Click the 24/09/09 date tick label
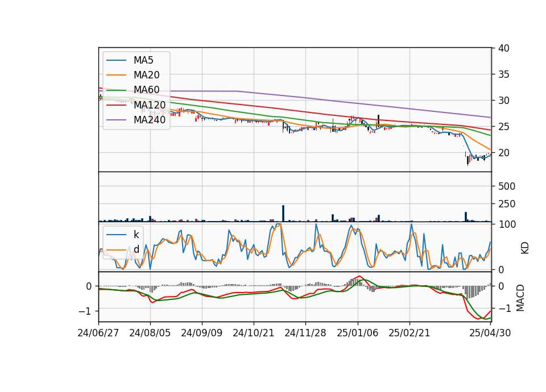The image size is (546, 392). coord(201,333)
